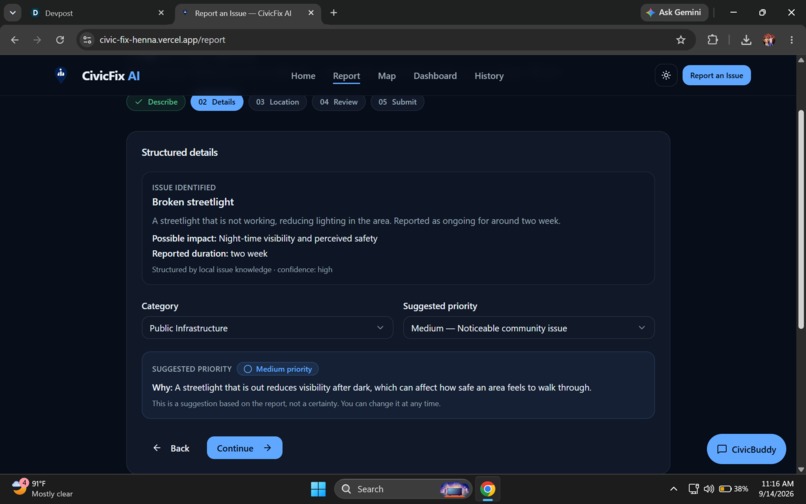Open the Windows Start menu

tap(318, 489)
